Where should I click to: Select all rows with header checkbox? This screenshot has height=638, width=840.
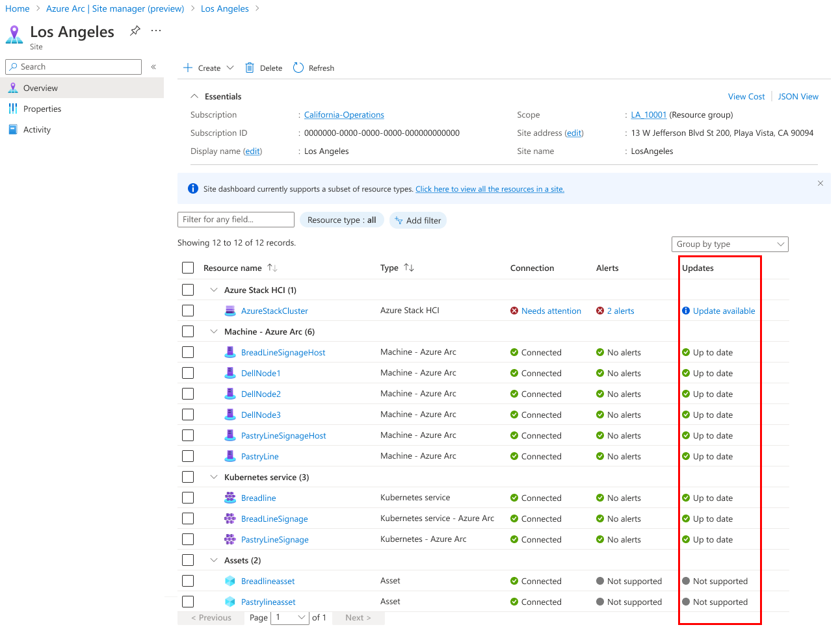pos(188,268)
